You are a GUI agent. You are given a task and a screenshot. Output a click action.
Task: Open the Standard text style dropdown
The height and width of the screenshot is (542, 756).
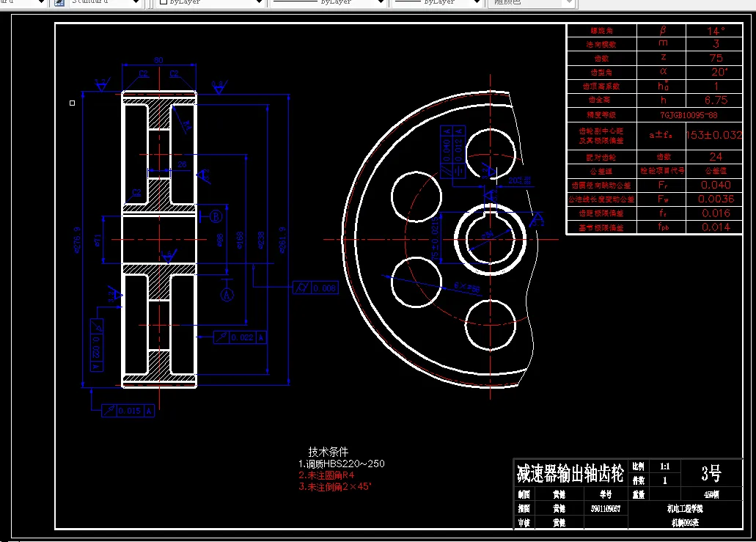[x=104, y=2]
